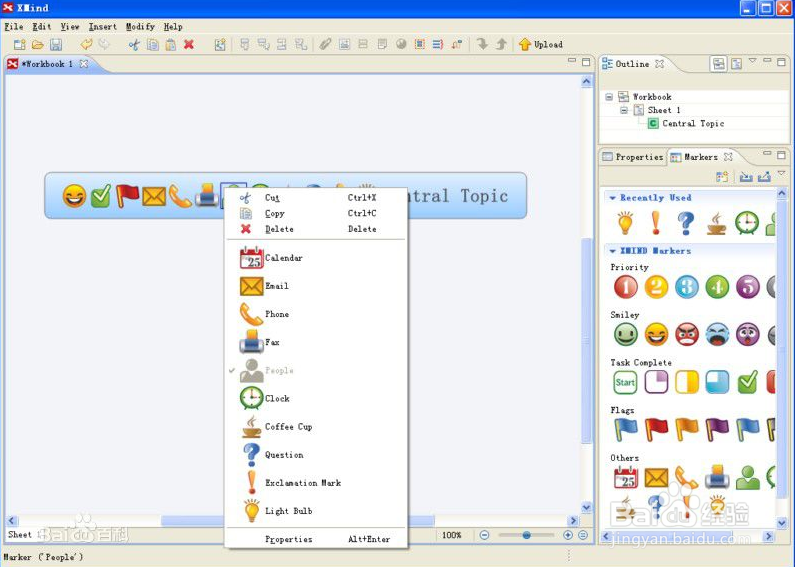Open the File menu

(x=14, y=26)
